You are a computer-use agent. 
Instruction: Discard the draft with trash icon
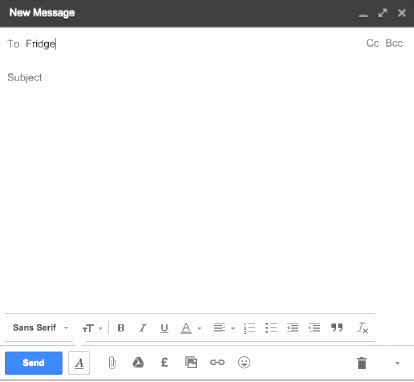coord(362,363)
